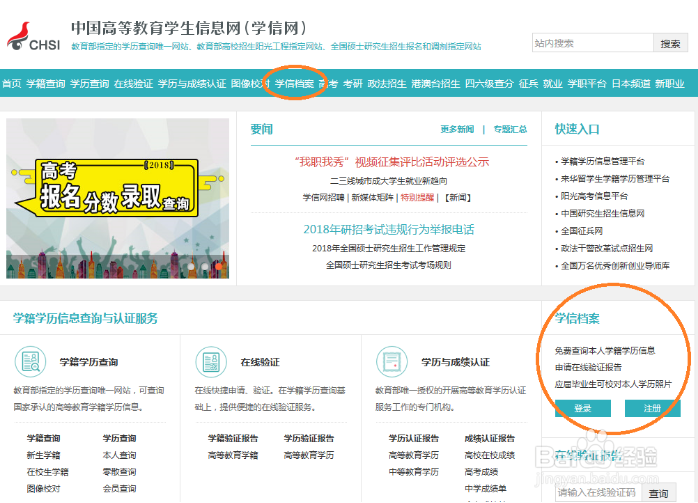The height and width of the screenshot is (503, 698).
Task: Click the 更多新闻 link
Action: pos(457,129)
